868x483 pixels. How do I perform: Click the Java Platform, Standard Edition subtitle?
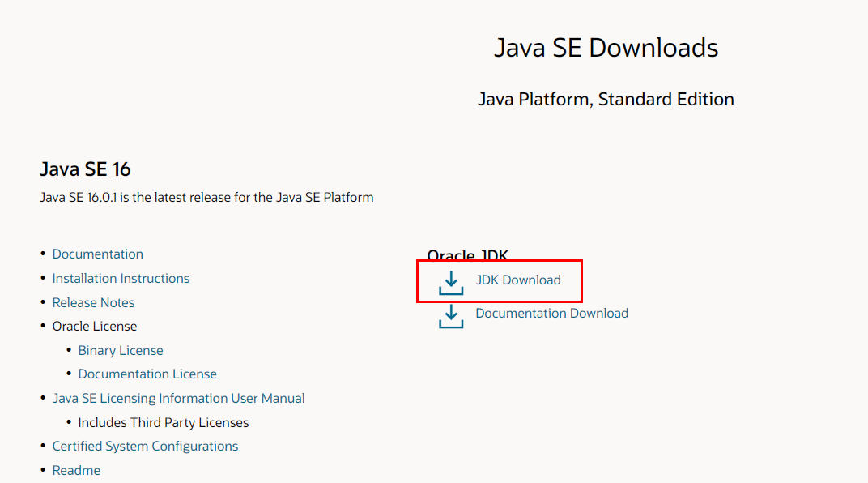click(x=606, y=100)
